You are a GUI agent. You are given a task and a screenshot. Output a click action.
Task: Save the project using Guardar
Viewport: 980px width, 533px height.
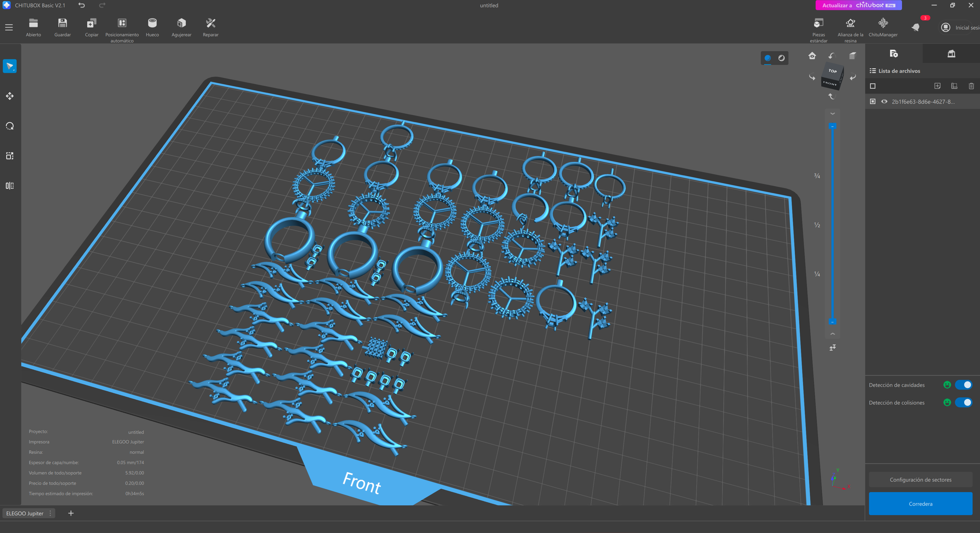point(62,28)
